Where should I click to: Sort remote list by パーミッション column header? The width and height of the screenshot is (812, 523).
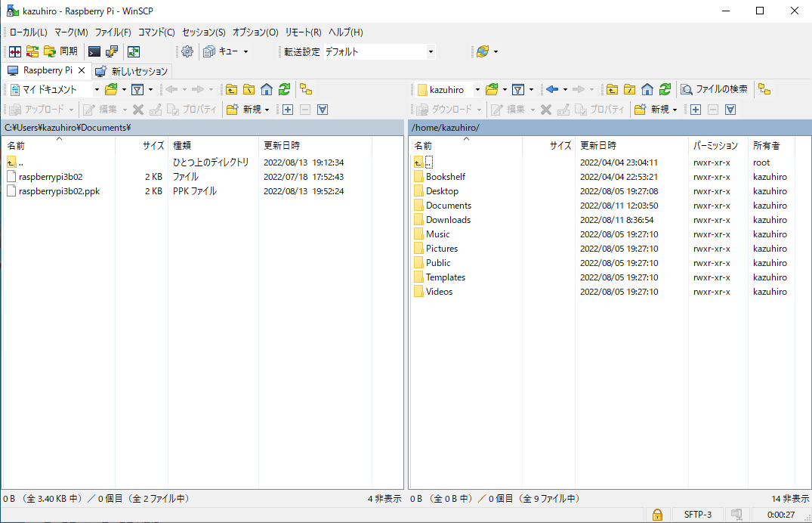click(715, 145)
